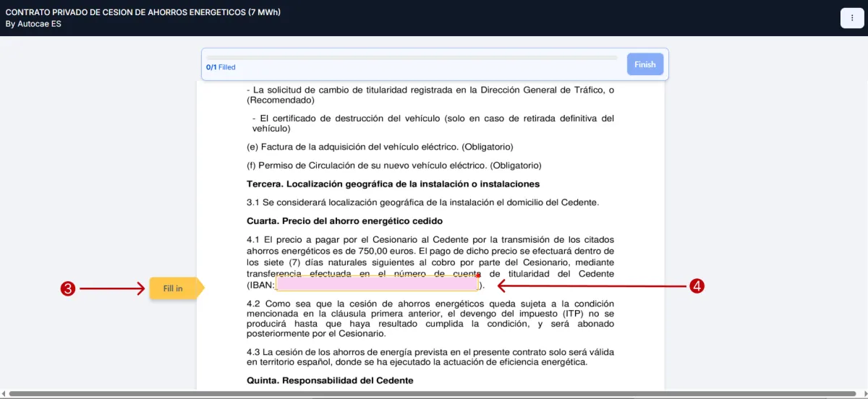Open the three-dot options menu

pyautogui.click(x=852, y=18)
